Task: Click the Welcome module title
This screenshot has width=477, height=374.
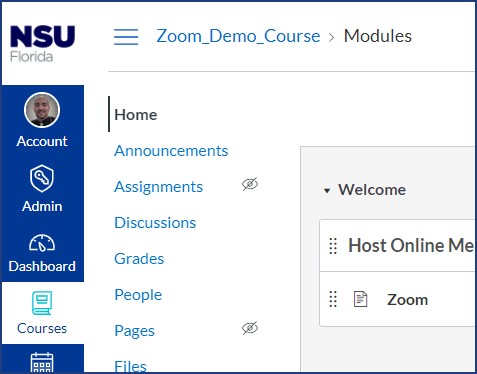Action: (372, 190)
